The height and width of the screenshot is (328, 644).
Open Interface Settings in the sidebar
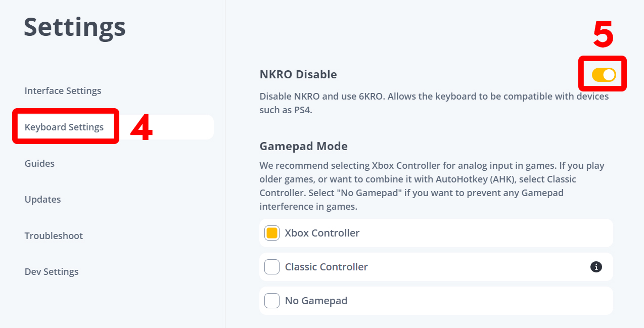63,91
